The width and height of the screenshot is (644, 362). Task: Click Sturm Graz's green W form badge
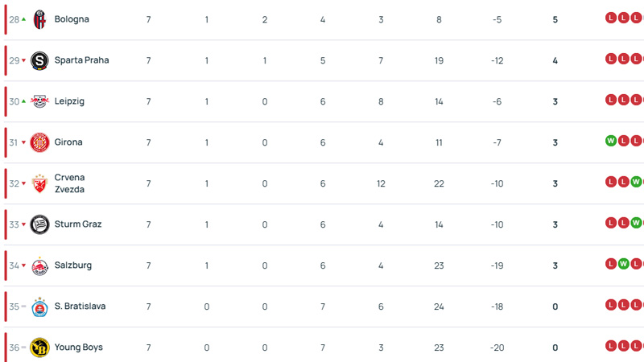pos(636,224)
